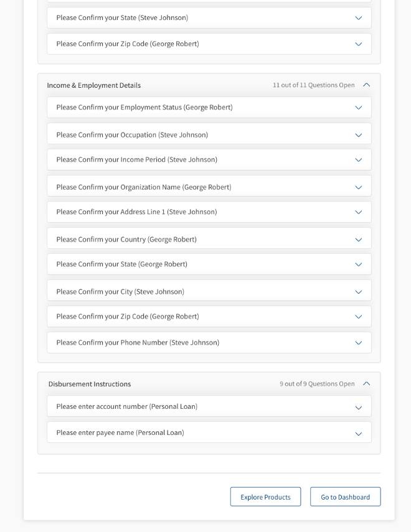Expand the payee name question chevron
Viewport: 411px width, 532px height.
(358, 434)
